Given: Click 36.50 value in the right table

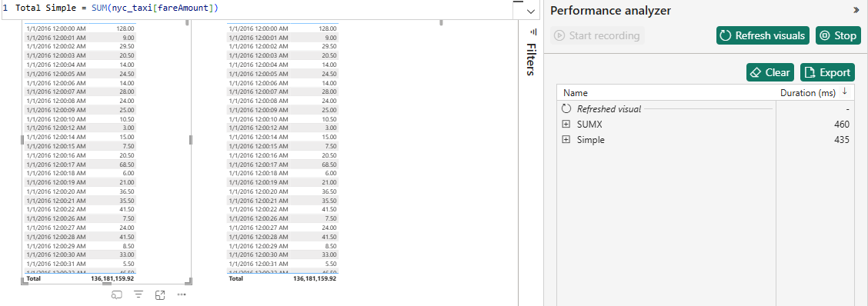Looking at the screenshot, I should tap(329, 191).
